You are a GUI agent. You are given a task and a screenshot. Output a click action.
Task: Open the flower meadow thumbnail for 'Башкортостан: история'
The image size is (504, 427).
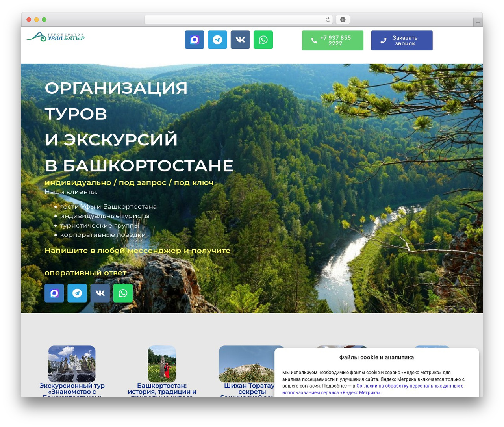coord(162,364)
